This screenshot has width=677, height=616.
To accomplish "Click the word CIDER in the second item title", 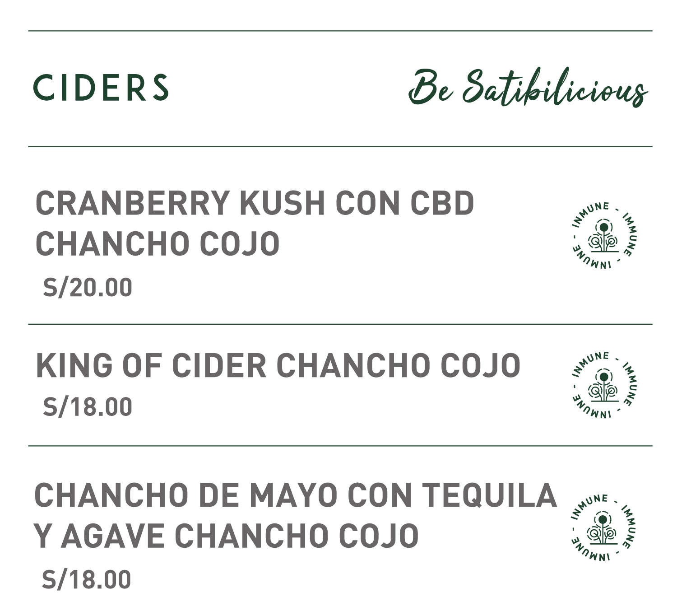I will tap(219, 365).
